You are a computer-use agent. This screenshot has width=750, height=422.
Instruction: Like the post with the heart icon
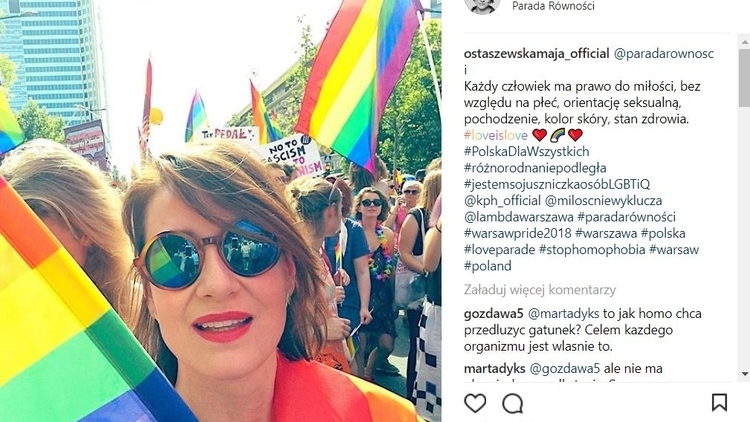(x=475, y=403)
